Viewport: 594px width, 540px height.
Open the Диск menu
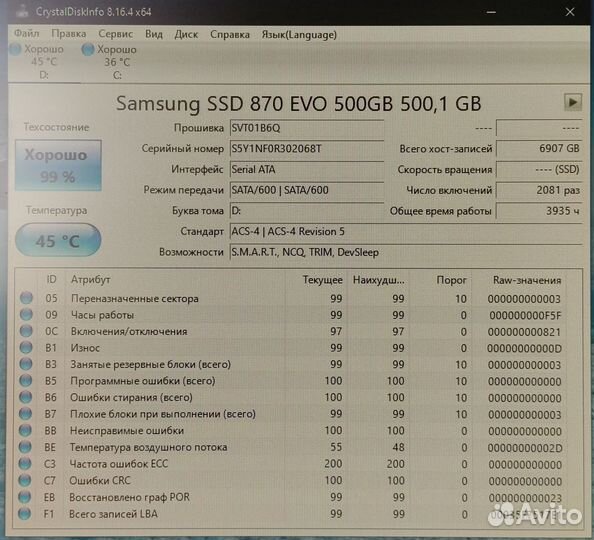(186, 34)
